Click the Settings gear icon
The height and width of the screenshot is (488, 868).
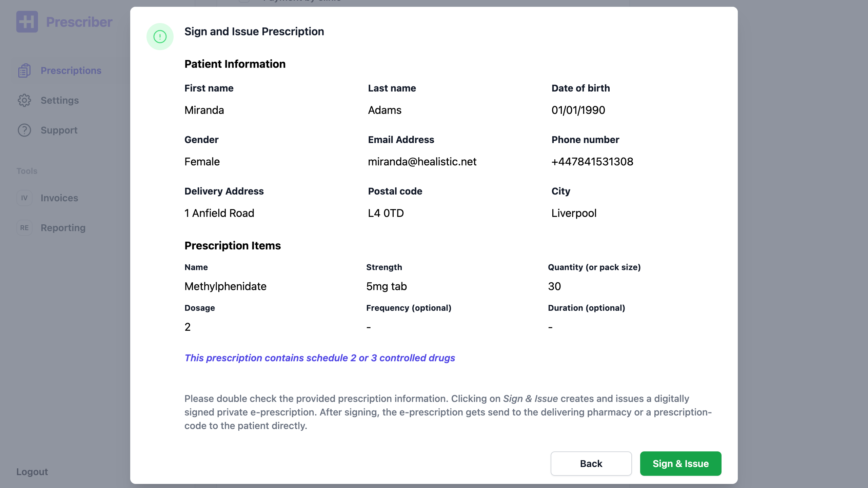pyautogui.click(x=24, y=100)
